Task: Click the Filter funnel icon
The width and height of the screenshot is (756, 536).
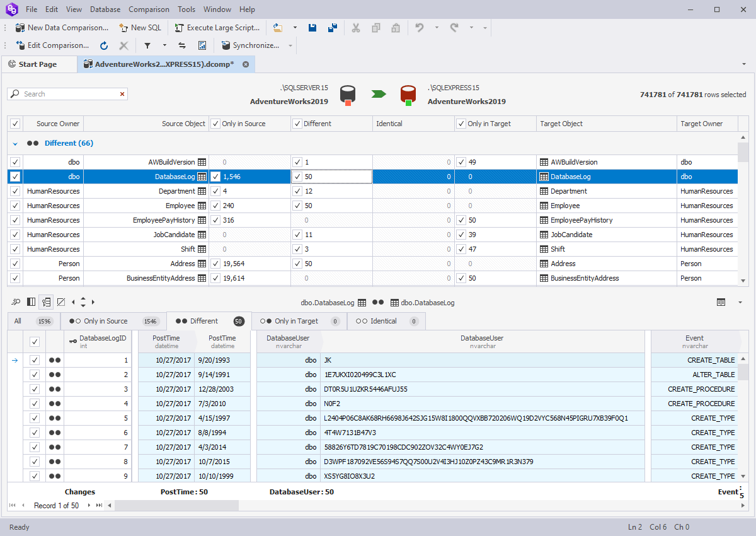Action: [147, 45]
